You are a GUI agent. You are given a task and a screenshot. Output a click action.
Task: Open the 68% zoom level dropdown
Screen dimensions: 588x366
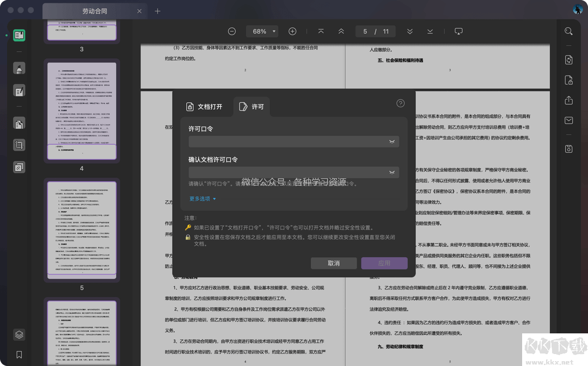[x=262, y=31]
